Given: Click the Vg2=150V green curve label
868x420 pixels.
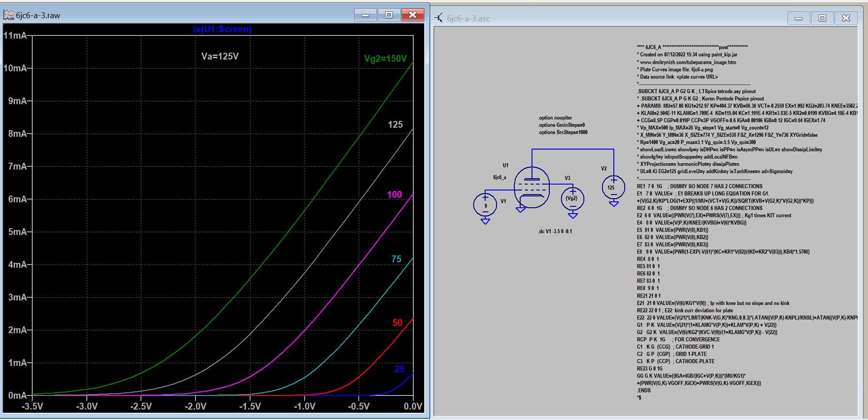Looking at the screenshot, I should [386, 59].
